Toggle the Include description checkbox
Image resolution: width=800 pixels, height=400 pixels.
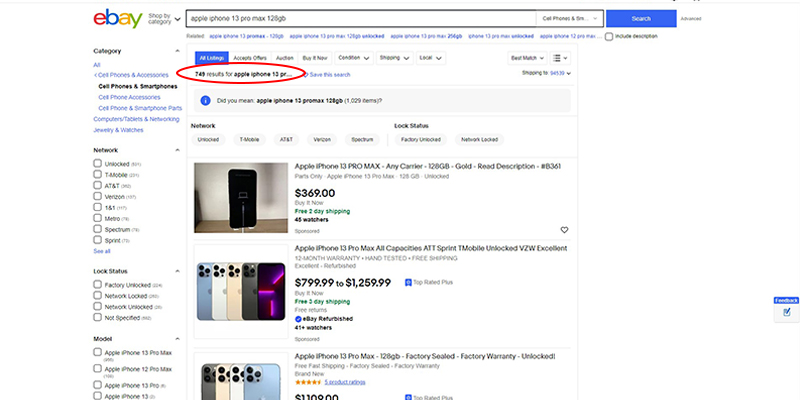(609, 37)
